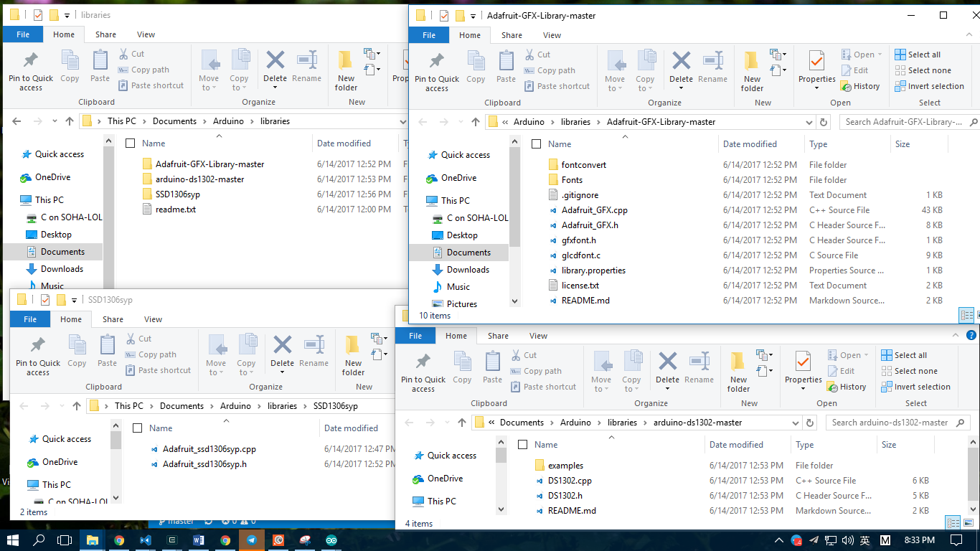Click Cut in the libraries window ribbon
The width and height of the screenshot is (980, 551).
tap(131, 54)
